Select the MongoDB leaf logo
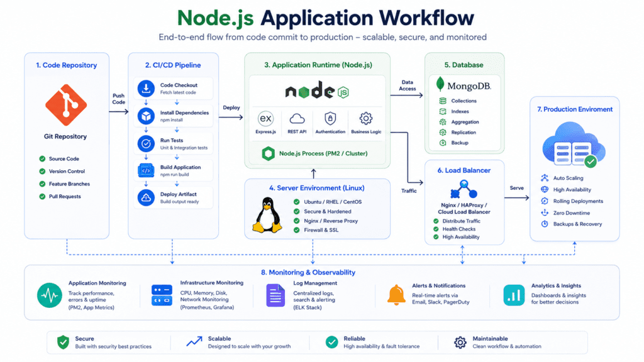644x362 pixels. [440, 84]
